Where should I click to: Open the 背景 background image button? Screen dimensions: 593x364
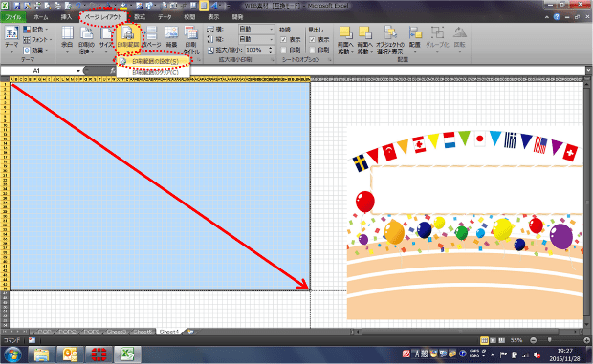[x=171, y=38]
